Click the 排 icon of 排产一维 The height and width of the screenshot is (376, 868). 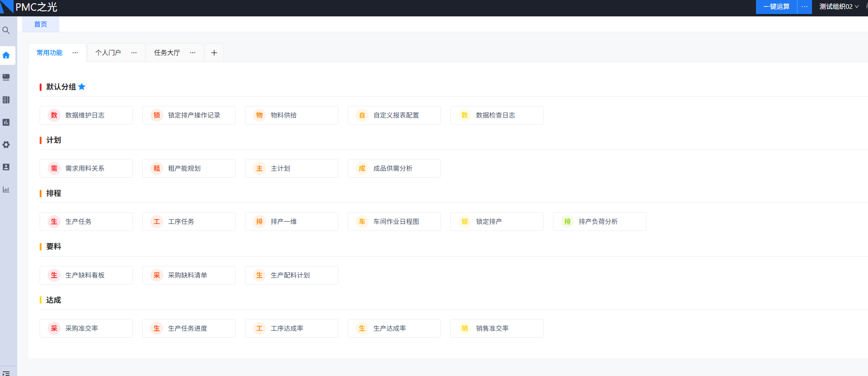(259, 222)
